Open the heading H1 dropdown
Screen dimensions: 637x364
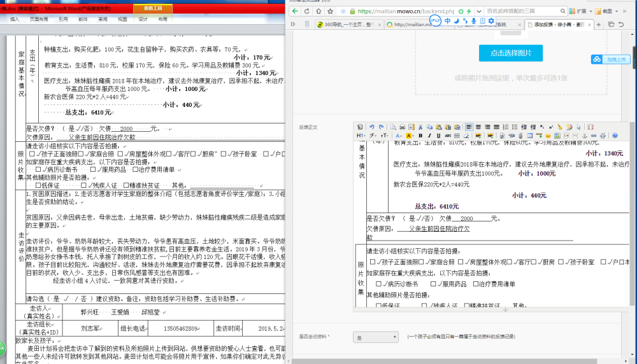(361, 136)
